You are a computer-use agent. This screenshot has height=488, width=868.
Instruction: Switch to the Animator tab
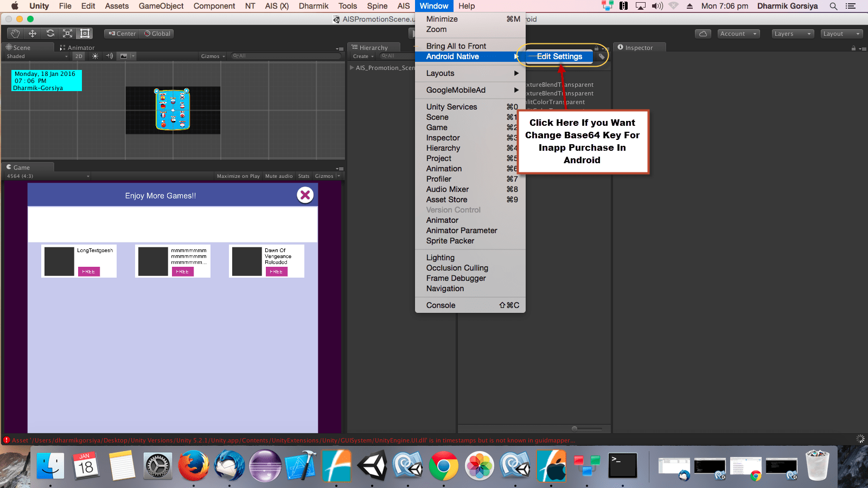(x=77, y=48)
